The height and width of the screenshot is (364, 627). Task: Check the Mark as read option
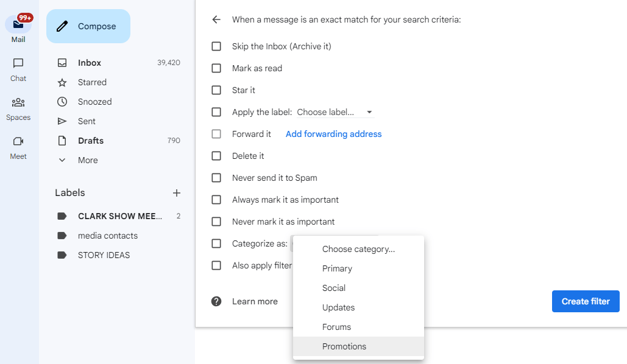coord(216,68)
